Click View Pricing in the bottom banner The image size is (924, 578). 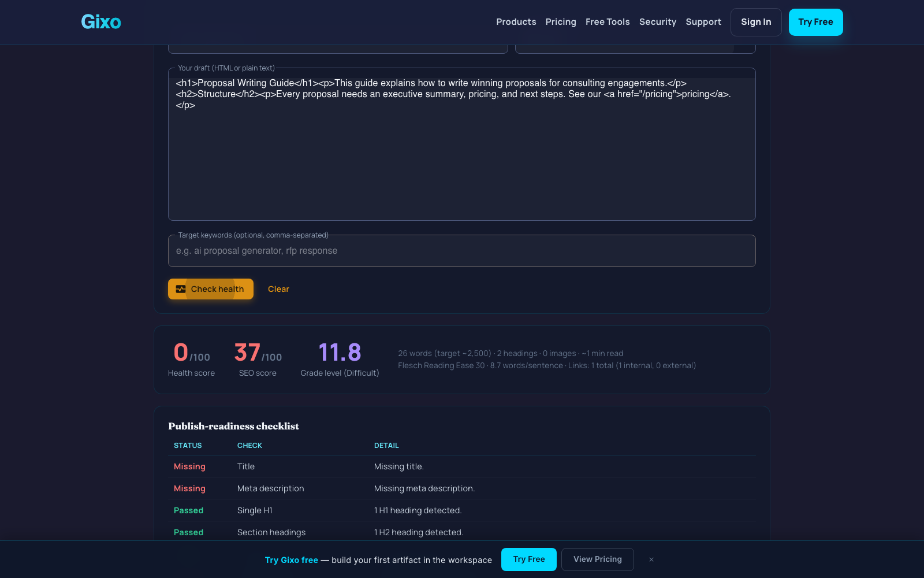tap(598, 560)
